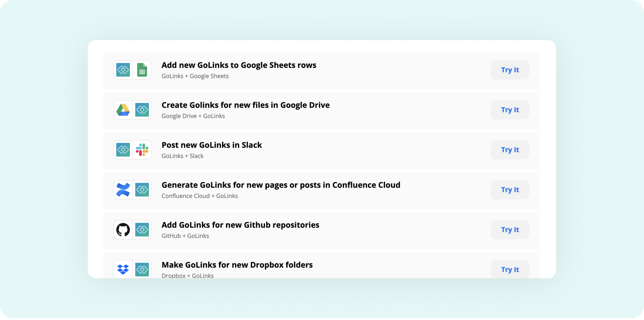Click Try It for Google Sheets integration
The image size is (644, 320).
(510, 70)
